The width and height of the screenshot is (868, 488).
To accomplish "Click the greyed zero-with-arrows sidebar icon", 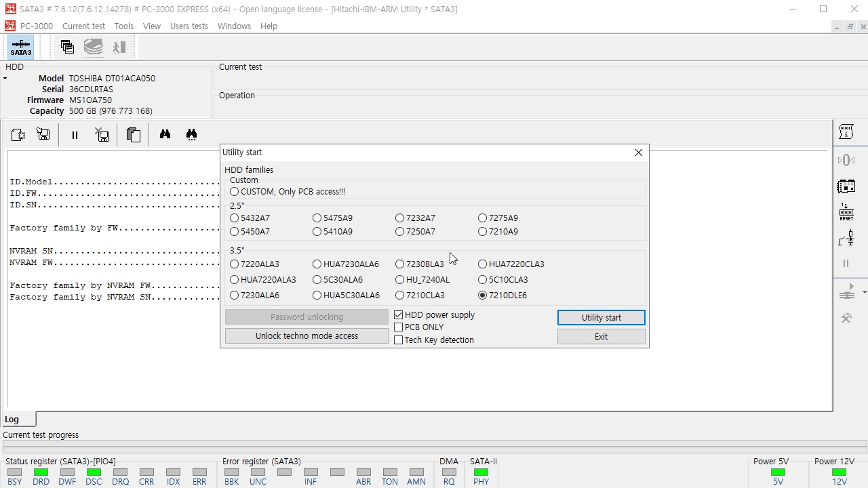I will (x=846, y=160).
